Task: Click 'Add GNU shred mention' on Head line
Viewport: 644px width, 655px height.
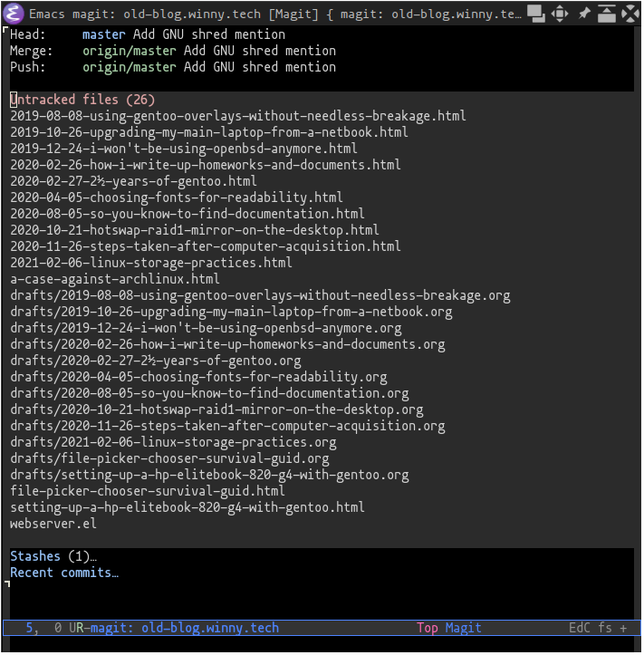Action: (209, 34)
